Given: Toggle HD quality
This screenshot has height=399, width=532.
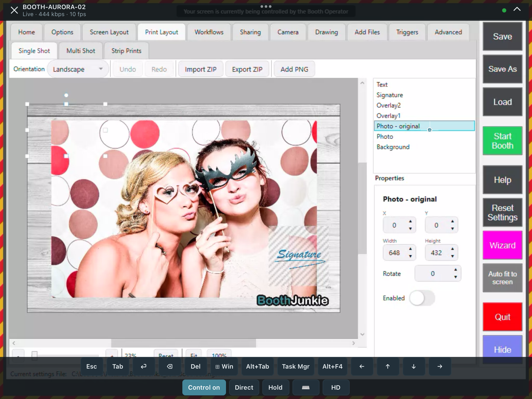Looking at the screenshot, I should (336, 387).
